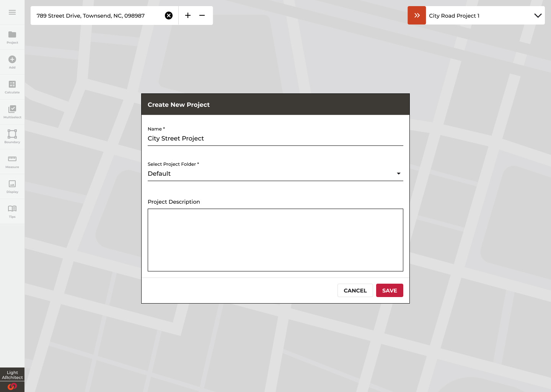Clear the address search field

pyautogui.click(x=169, y=16)
